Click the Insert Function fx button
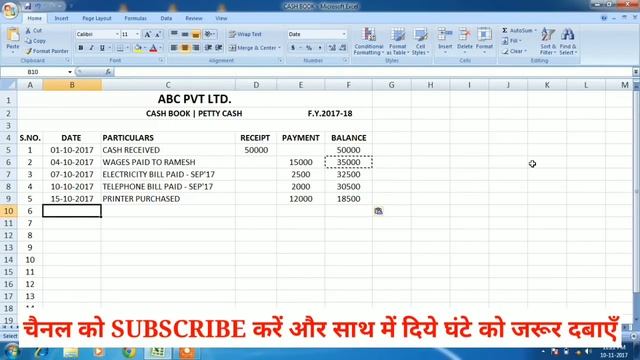This screenshot has height=360, width=640. click(108, 72)
